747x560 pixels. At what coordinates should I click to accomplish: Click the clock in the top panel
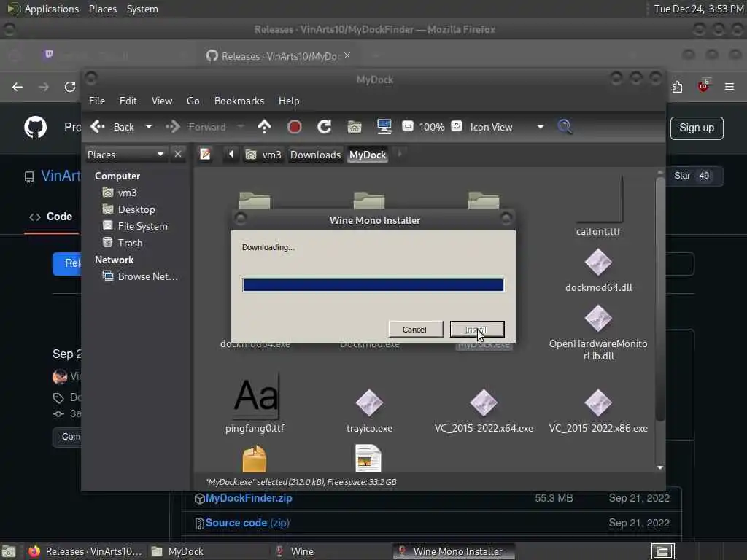698,9
